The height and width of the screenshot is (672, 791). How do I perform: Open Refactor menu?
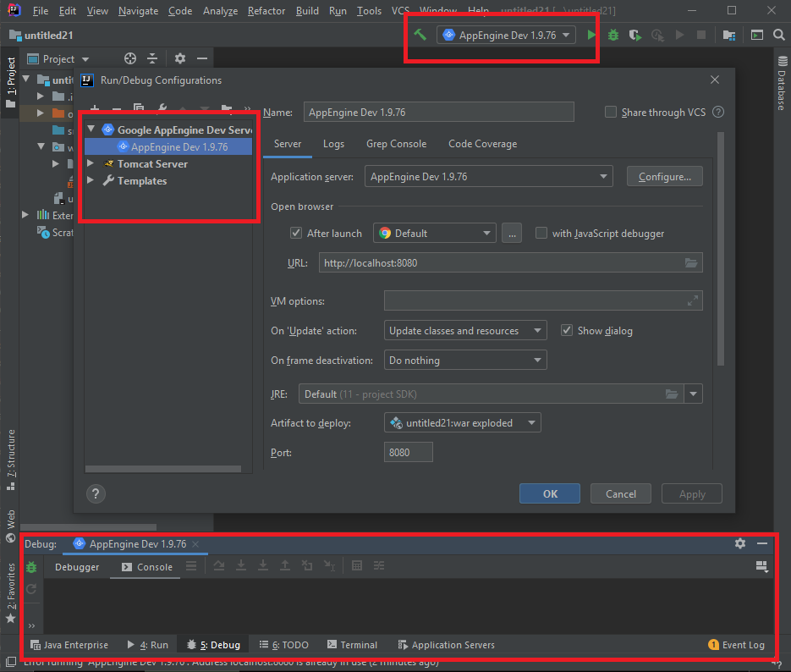click(x=266, y=11)
